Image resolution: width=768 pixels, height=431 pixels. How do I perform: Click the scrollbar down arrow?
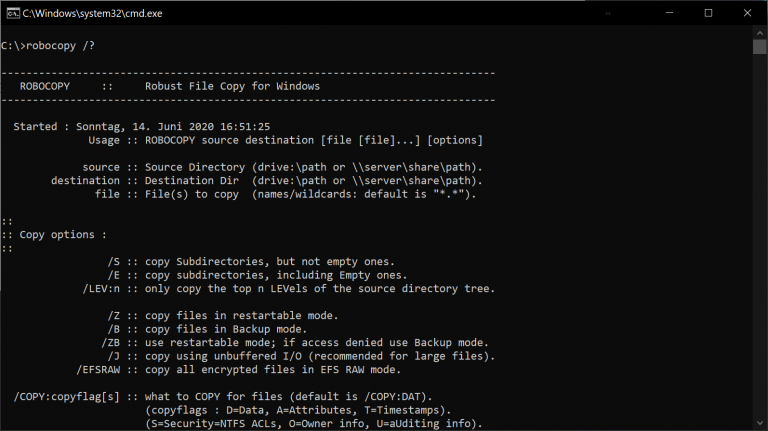759,423
